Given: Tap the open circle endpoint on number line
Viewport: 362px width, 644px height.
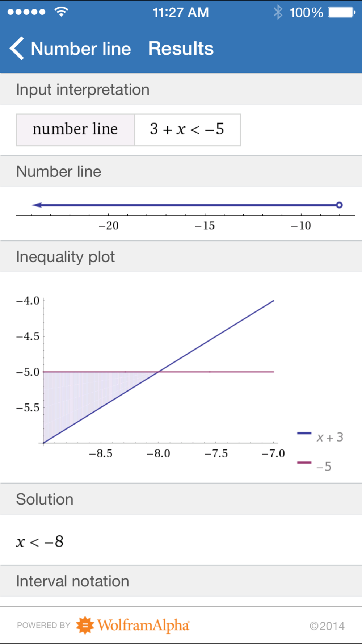Looking at the screenshot, I should 339,205.
